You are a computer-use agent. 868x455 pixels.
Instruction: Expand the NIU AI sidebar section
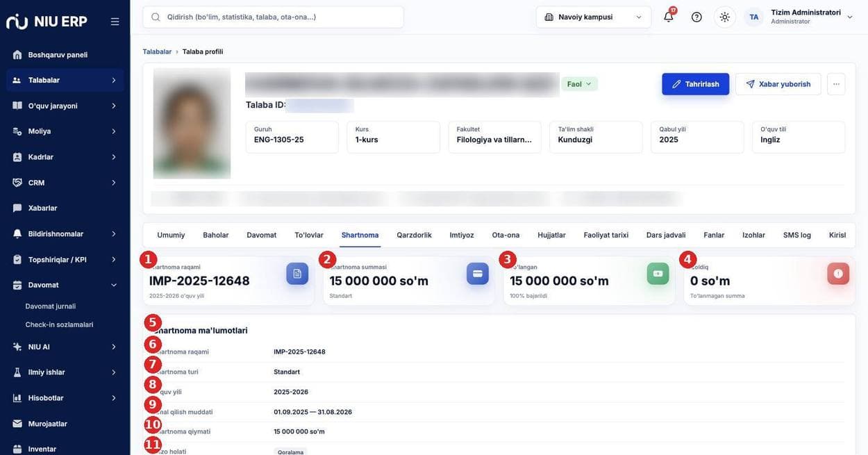tap(65, 347)
